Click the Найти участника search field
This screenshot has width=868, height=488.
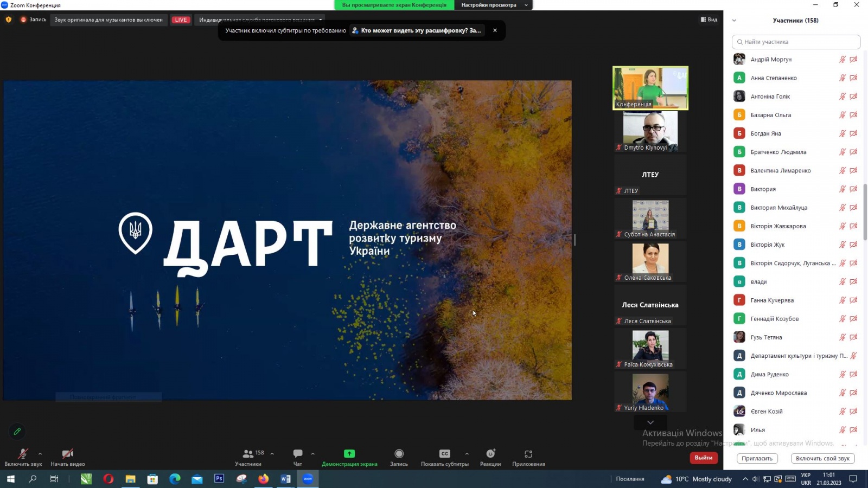pyautogui.click(x=796, y=42)
